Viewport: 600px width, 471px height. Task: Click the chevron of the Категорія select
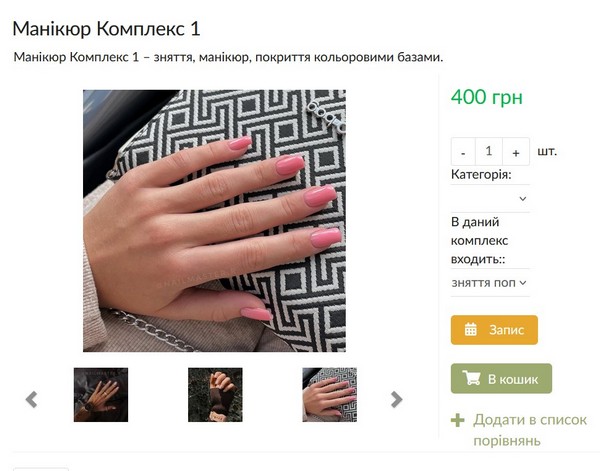tap(523, 199)
